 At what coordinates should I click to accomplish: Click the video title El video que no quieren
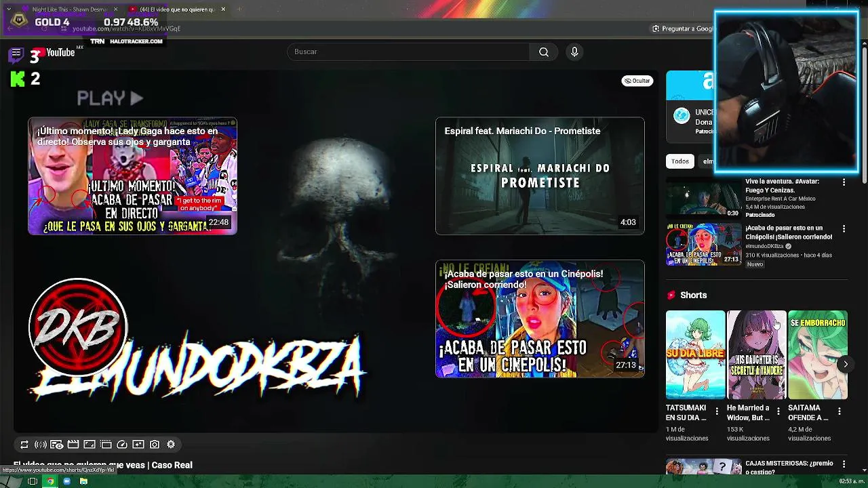pos(103,465)
